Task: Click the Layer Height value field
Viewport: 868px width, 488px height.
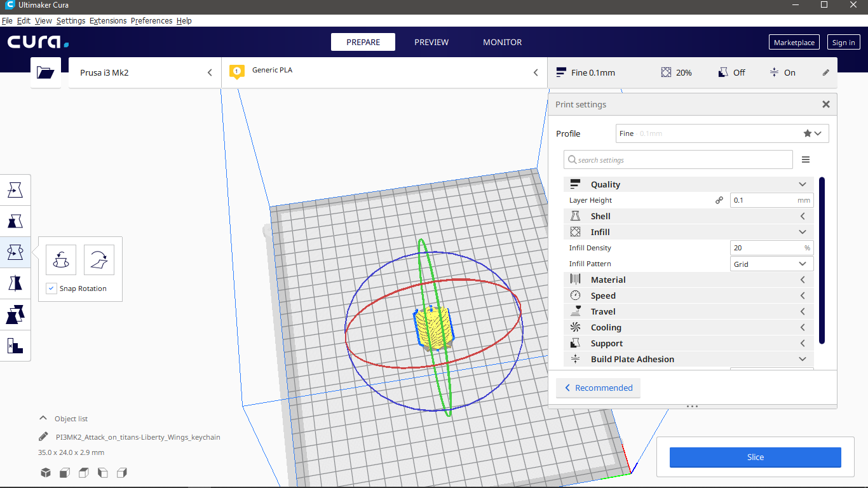Action: [x=771, y=200]
